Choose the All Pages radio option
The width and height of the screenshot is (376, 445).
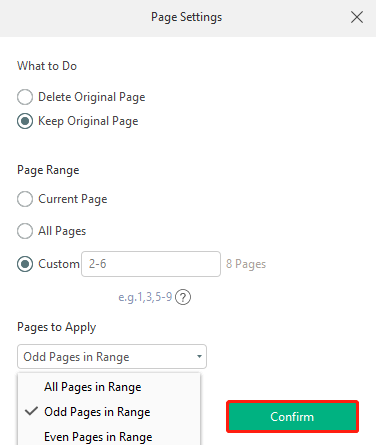25,231
